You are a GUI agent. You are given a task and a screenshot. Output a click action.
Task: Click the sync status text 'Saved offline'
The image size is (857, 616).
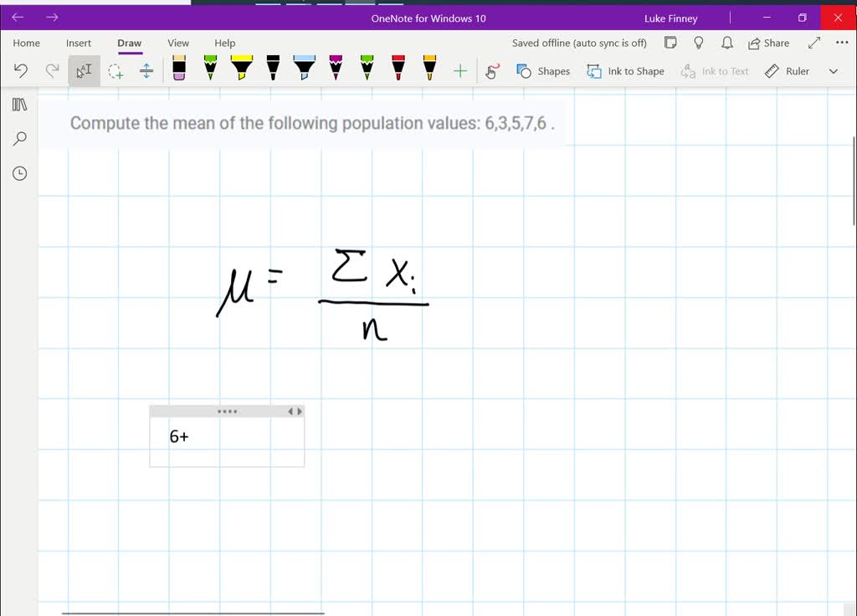coord(579,43)
